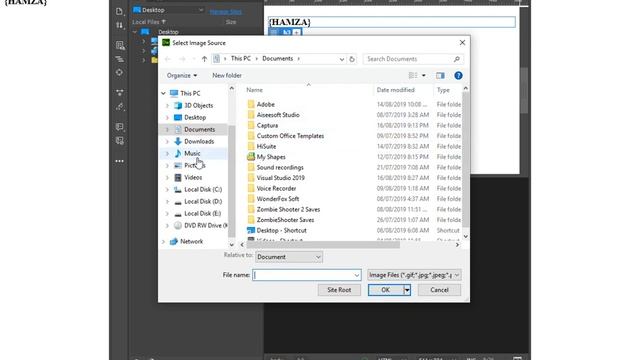The image size is (640, 360).
Task: Go up one folder level with the Up arrow
Action: click(x=204, y=59)
